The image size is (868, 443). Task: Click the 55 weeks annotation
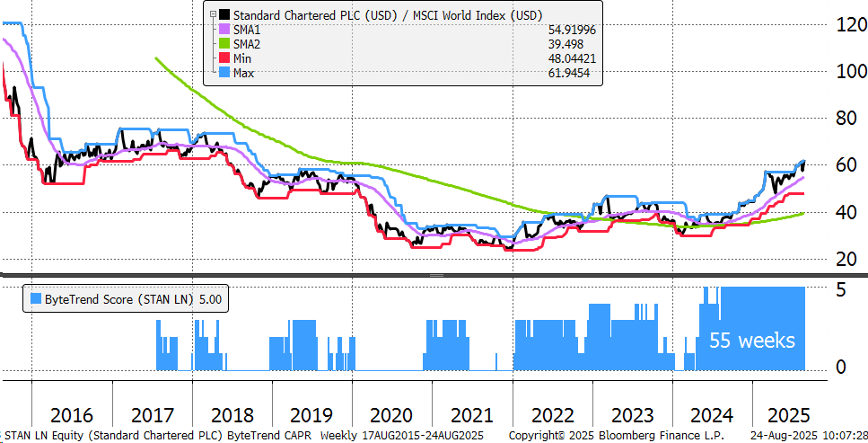(751, 340)
